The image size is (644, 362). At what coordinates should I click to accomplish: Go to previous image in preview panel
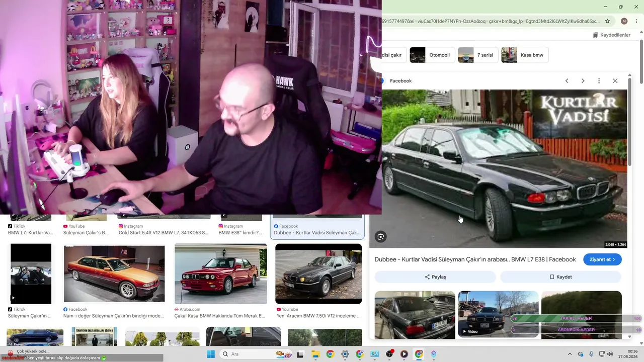[x=567, y=81]
